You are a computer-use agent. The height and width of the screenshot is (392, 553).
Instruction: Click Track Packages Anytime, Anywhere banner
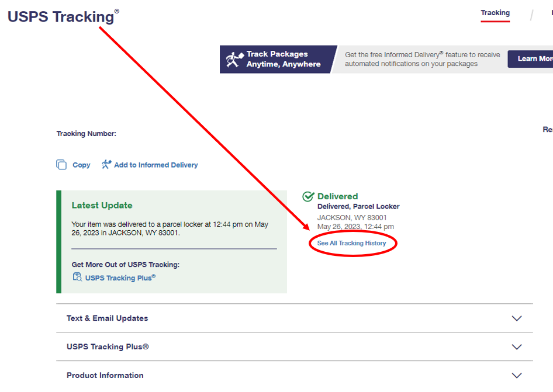[278, 59]
